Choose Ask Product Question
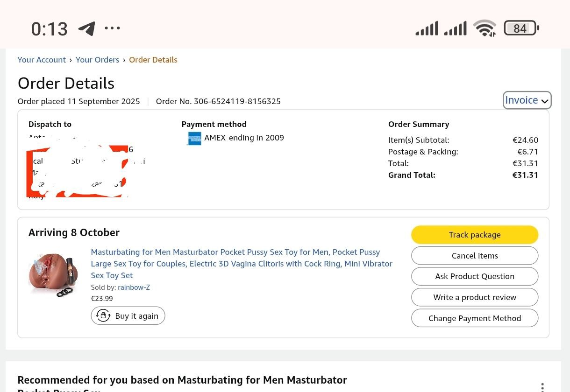Image resolution: width=570 pixels, height=392 pixels. tap(475, 276)
